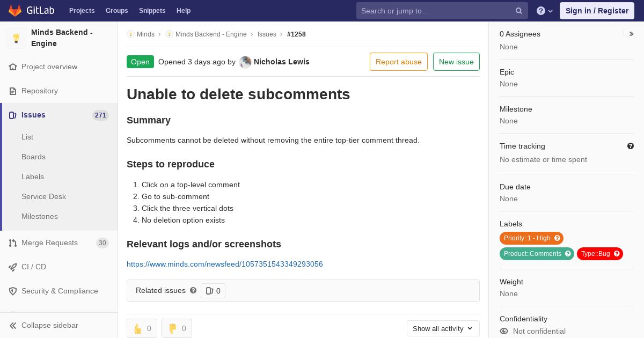Click the related issues count badge

[x=213, y=291]
